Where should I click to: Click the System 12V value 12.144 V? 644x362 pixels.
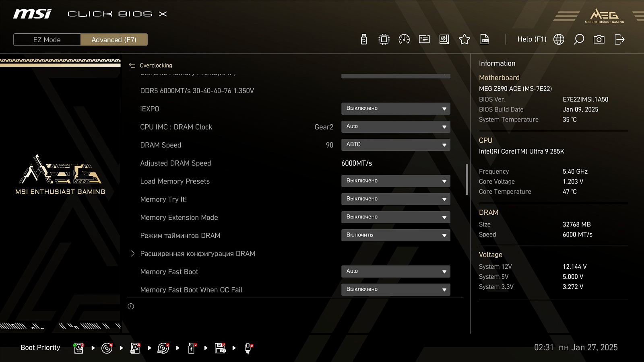[575, 267]
